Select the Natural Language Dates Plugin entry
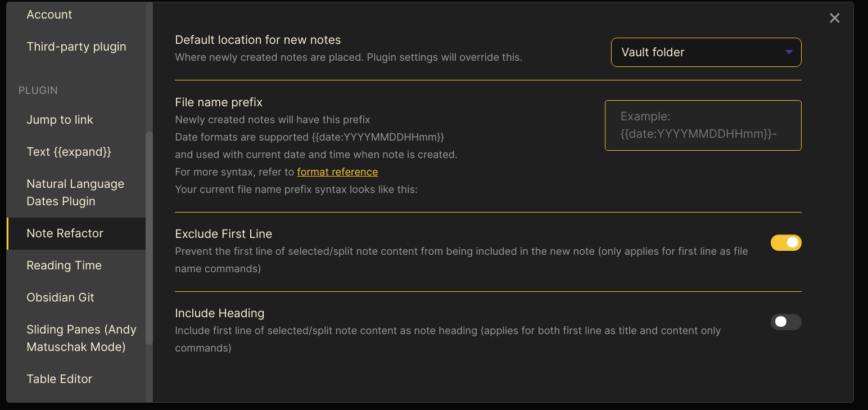 point(75,192)
